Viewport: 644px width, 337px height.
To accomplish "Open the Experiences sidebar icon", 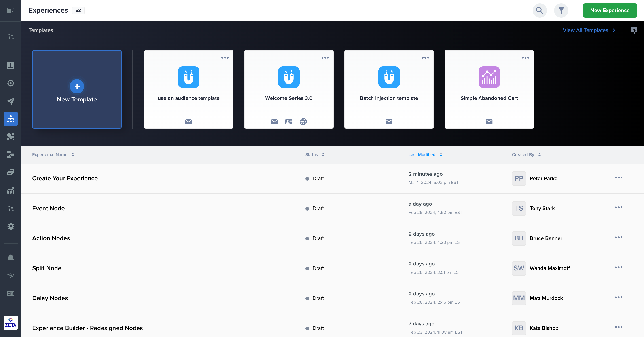I will (11, 119).
